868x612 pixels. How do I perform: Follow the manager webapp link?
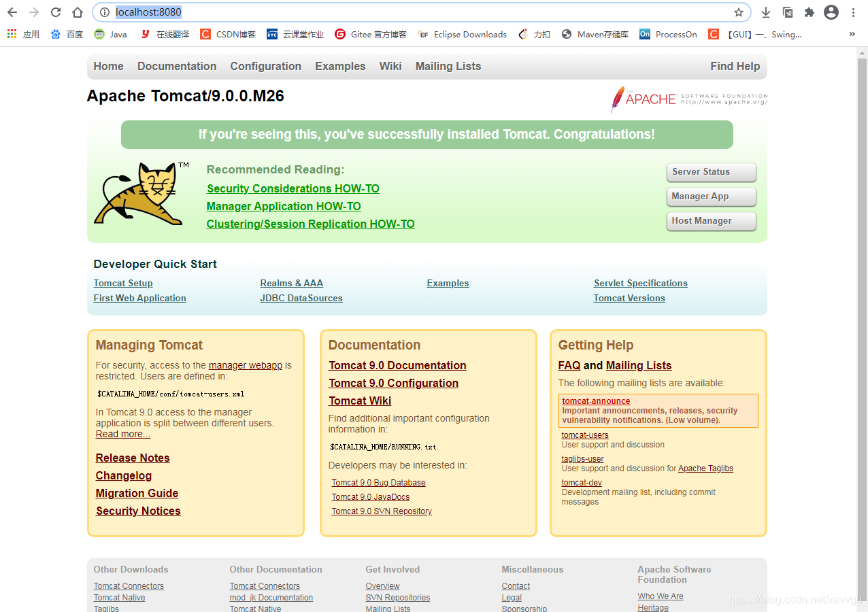[246, 365]
